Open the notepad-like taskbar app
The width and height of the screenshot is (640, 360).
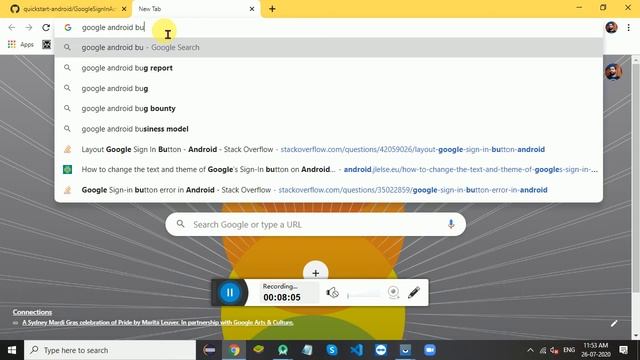[307, 350]
